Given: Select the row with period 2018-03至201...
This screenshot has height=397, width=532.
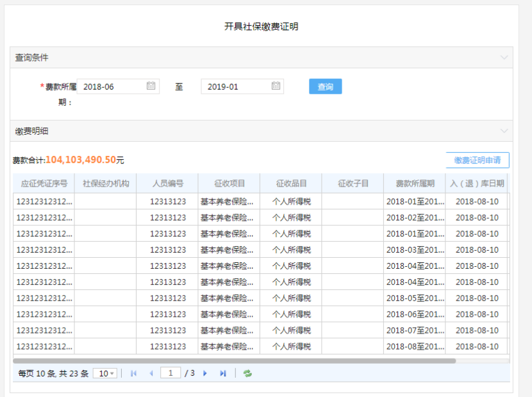Looking at the screenshot, I should point(261,250).
